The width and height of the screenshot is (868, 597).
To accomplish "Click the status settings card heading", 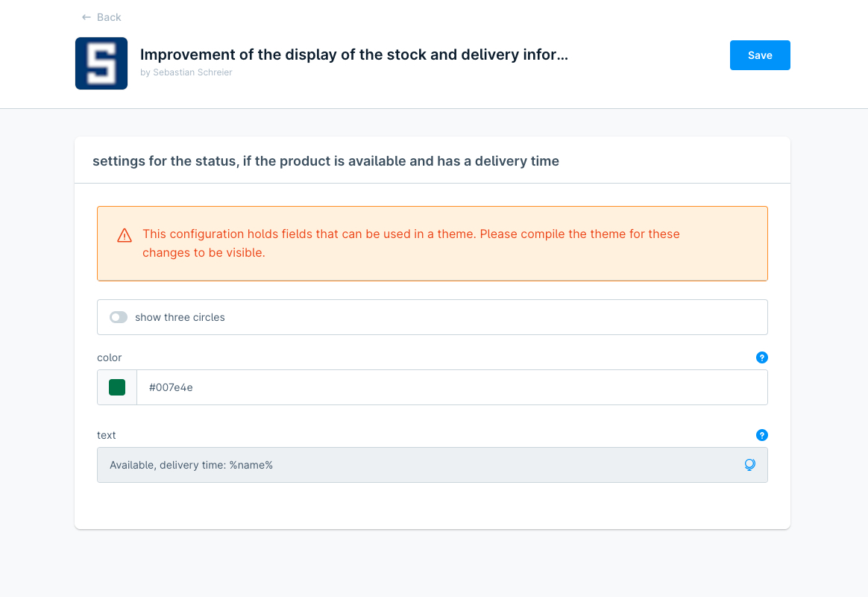I will pos(326,160).
